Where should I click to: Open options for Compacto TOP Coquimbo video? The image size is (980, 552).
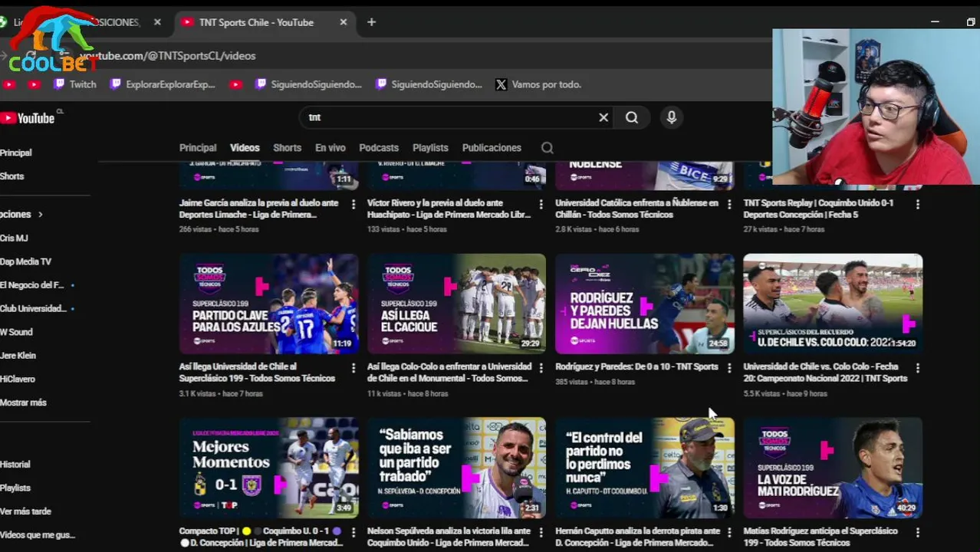[354, 533]
